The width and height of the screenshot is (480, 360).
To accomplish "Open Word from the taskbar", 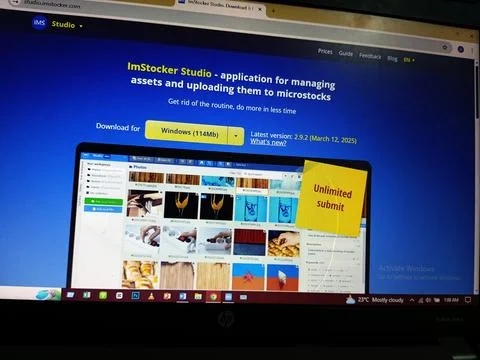I will pyautogui.click(x=182, y=296).
